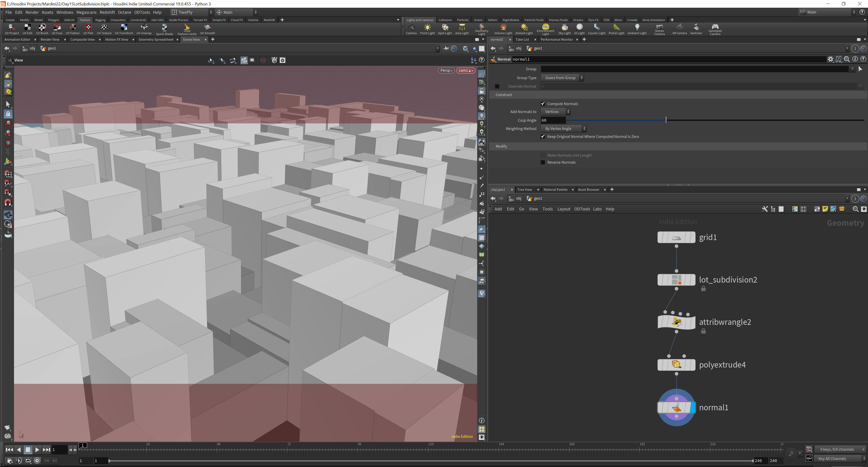Toggle loop playback mode button
868x467 pixels.
(28, 461)
